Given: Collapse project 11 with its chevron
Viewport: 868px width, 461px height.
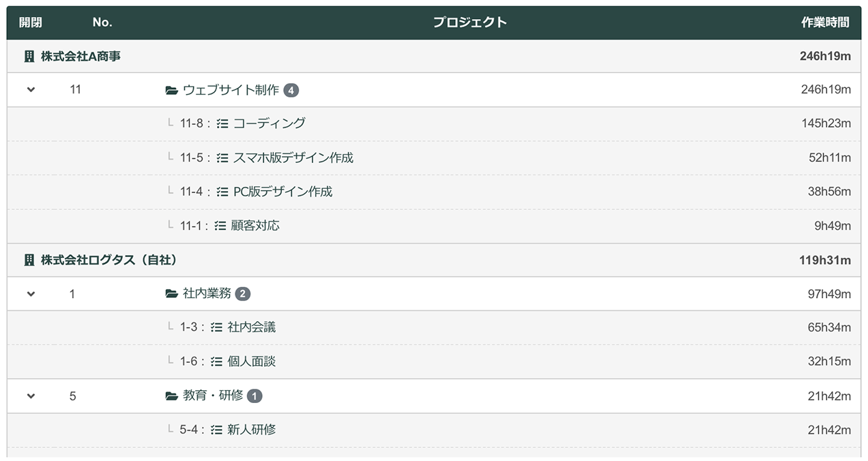Looking at the screenshot, I should point(31,90).
